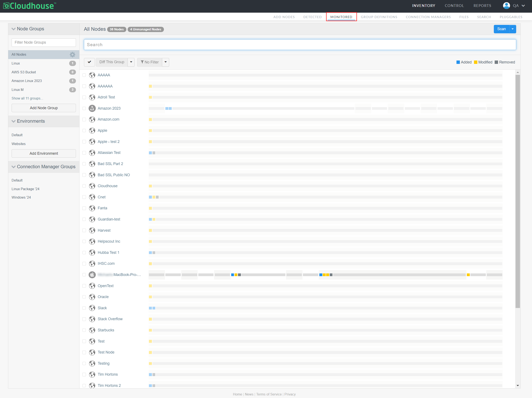Click the globe icon for Cnet
This screenshot has width=532, height=398.
(92, 197)
